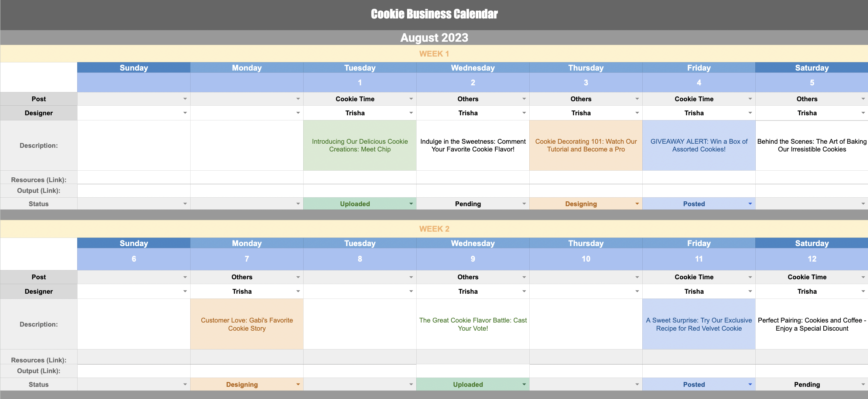Open the Posted status dropdown on Friday 4
The height and width of the screenshot is (399, 868).
750,204
